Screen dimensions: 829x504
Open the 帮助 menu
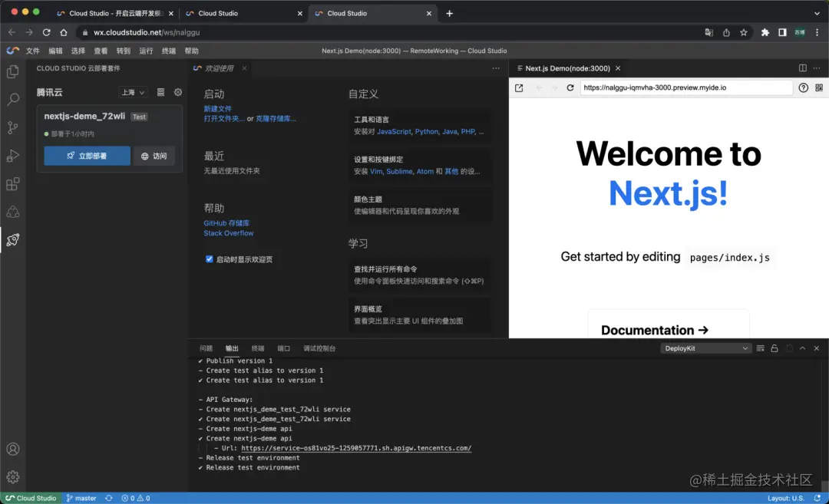(x=191, y=51)
